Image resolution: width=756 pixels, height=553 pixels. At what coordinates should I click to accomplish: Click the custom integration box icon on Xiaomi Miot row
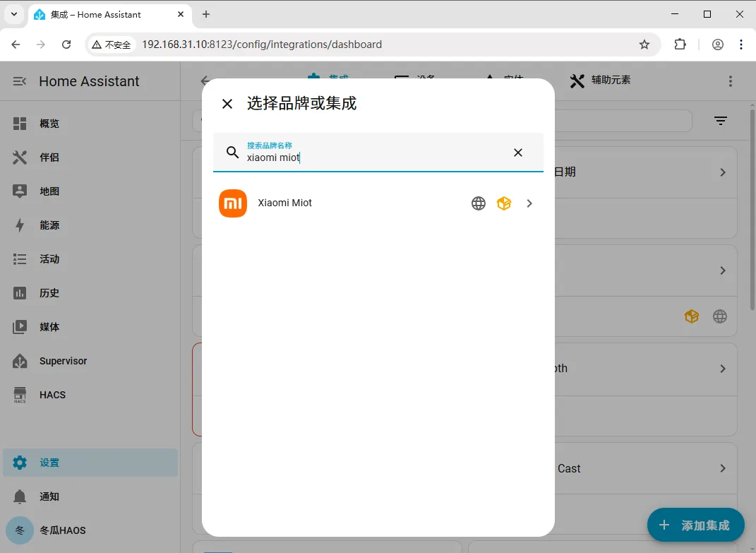coord(504,203)
